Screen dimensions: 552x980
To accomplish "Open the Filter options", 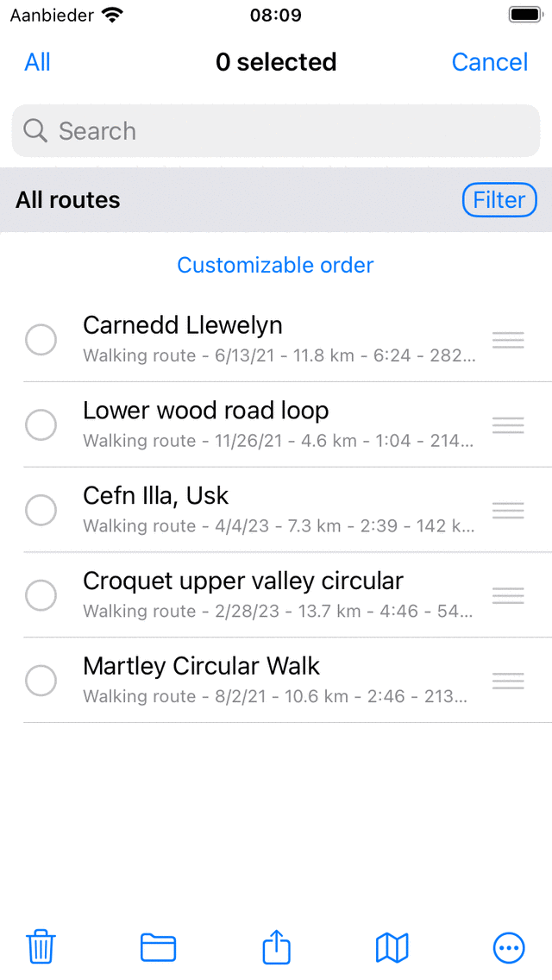I will point(499,200).
